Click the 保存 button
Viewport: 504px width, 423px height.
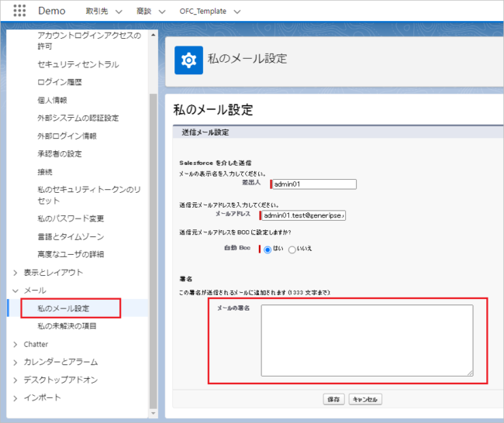point(333,399)
